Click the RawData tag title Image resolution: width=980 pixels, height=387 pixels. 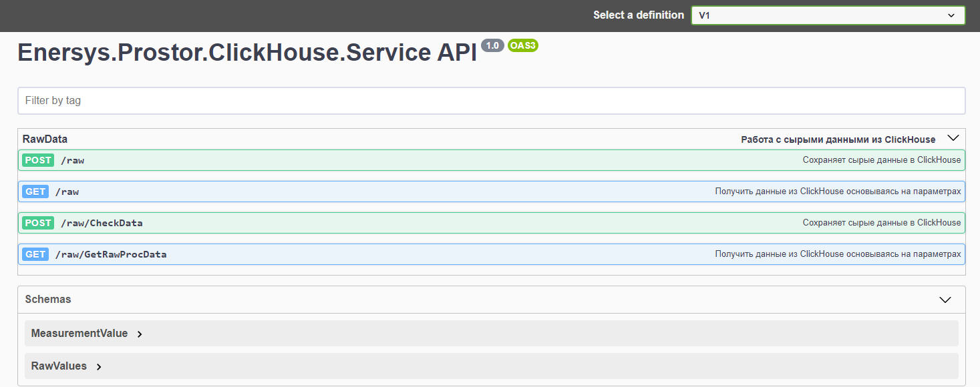click(x=45, y=139)
